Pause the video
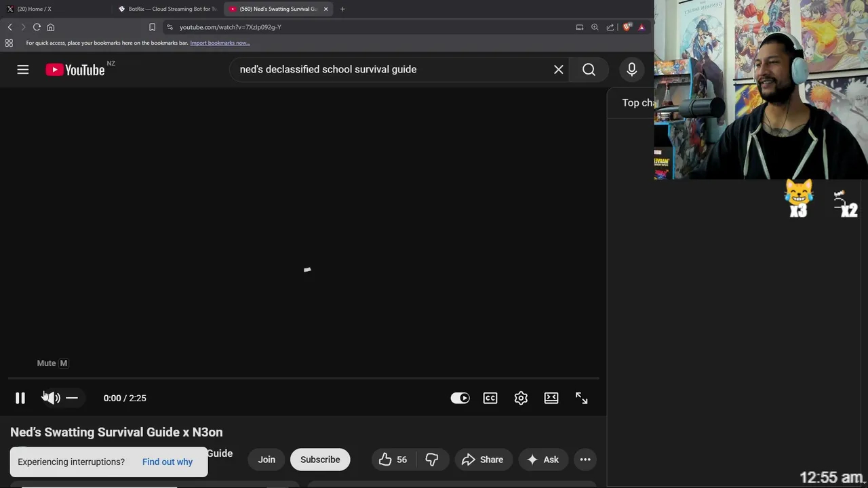Image resolution: width=868 pixels, height=488 pixels. 20,398
